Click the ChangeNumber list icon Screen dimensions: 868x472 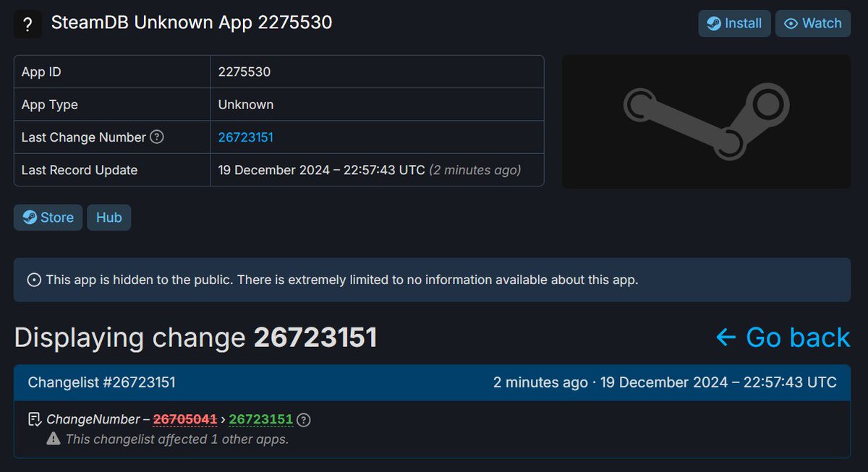[34, 419]
